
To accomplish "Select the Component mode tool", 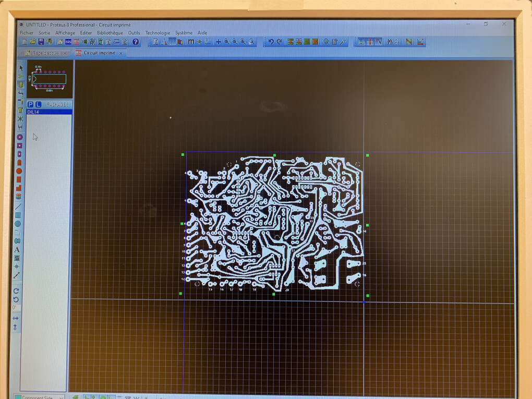I will click(x=21, y=76).
